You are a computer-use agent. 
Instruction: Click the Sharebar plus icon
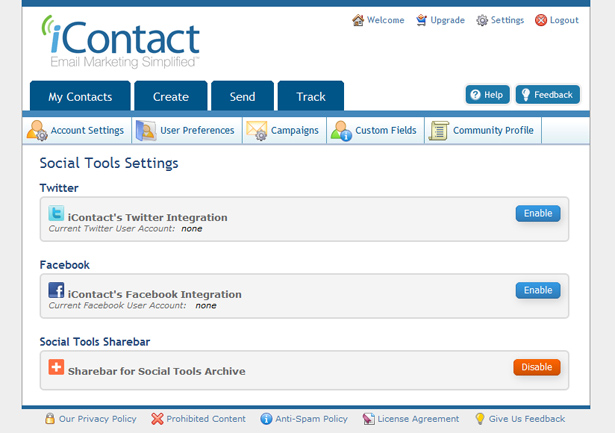tap(56, 367)
